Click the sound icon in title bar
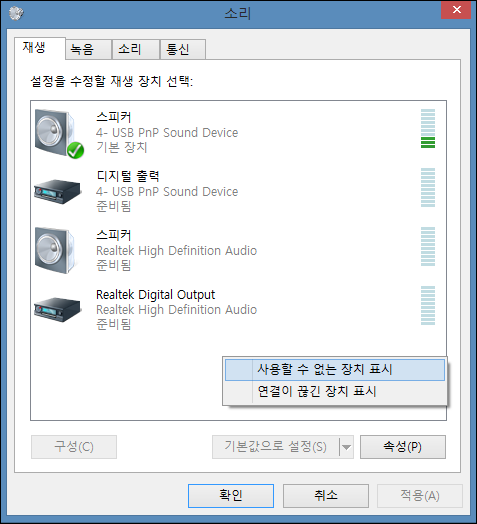The image size is (477, 524). (x=16, y=13)
